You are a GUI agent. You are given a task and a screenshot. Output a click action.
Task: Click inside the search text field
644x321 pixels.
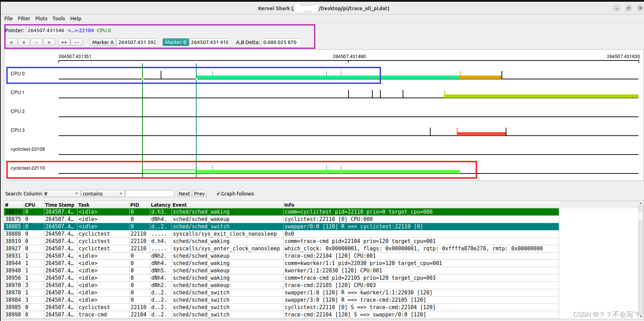(x=149, y=193)
